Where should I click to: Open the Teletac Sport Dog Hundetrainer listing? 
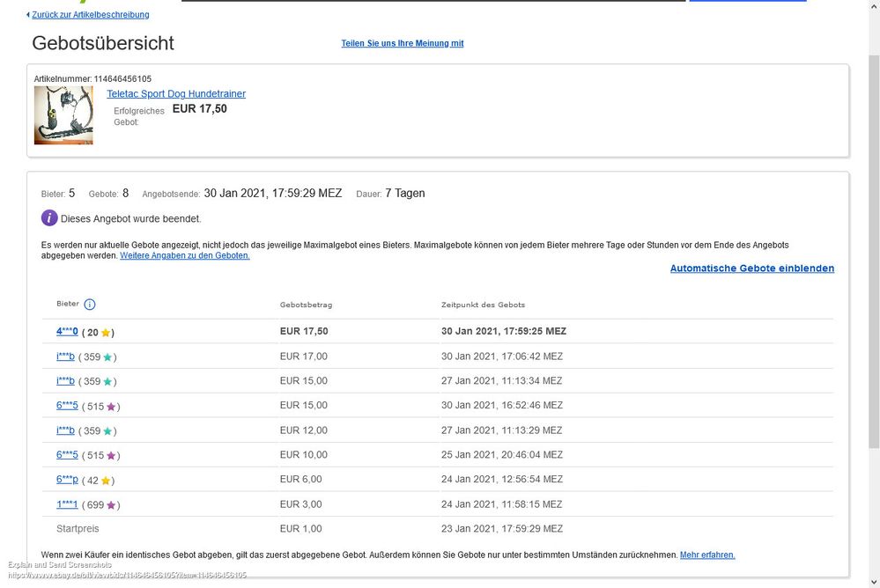click(x=176, y=94)
